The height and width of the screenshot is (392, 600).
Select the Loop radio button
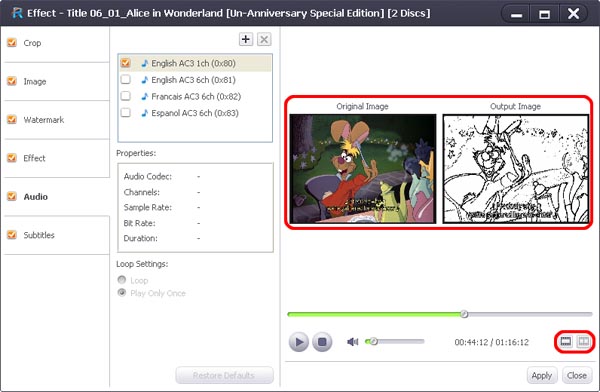click(x=122, y=280)
